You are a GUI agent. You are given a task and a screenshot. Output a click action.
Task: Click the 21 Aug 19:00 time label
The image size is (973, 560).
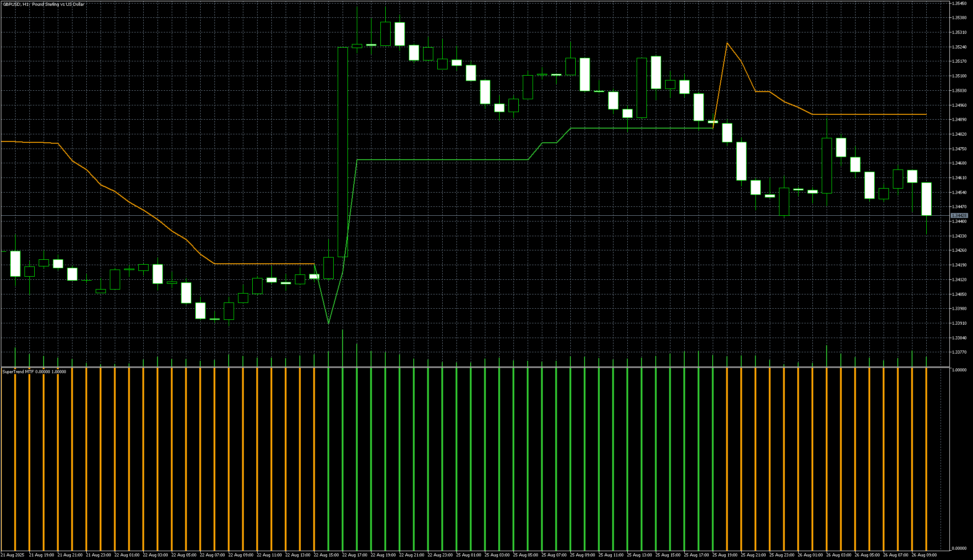(42, 555)
